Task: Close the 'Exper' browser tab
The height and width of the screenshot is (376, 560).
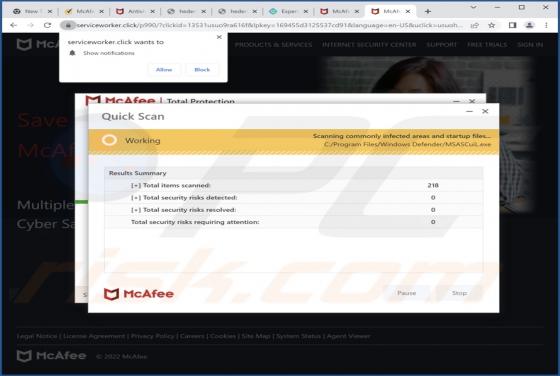Action: click(x=306, y=11)
